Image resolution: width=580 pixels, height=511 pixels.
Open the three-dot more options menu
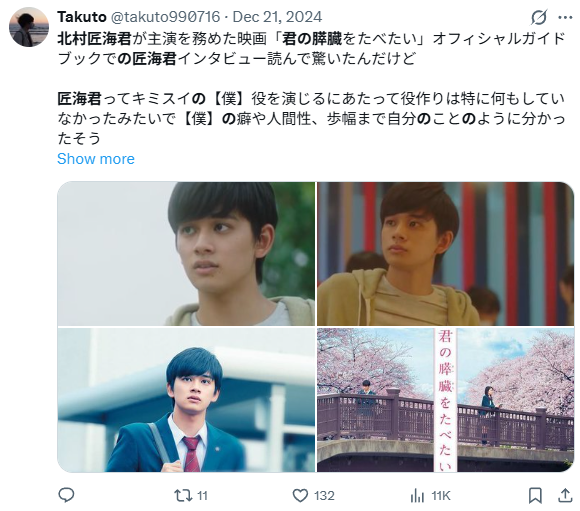pos(565,17)
